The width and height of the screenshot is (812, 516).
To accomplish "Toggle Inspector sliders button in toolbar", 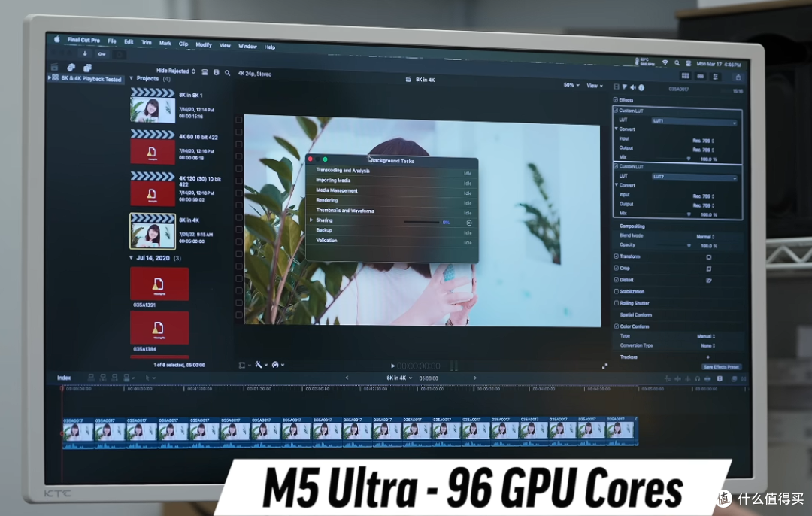I will (715, 77).
